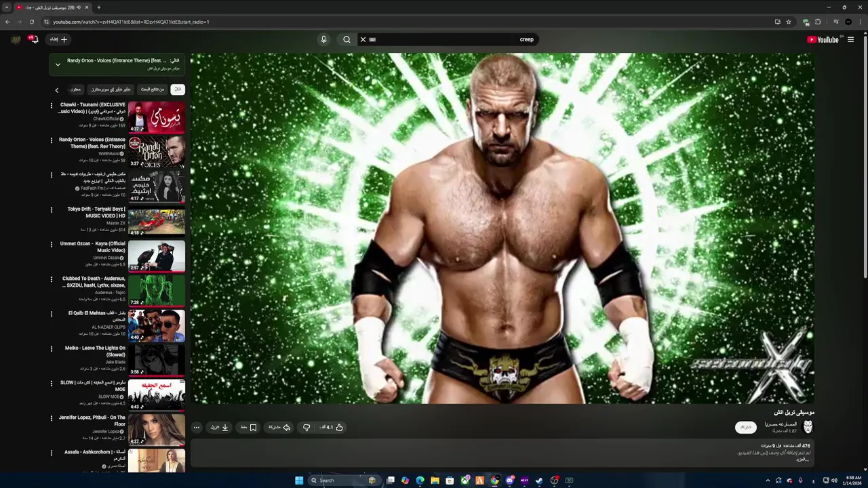
Task: Select the 'من نتائج البحث' chip
Action: pos(153,89)
